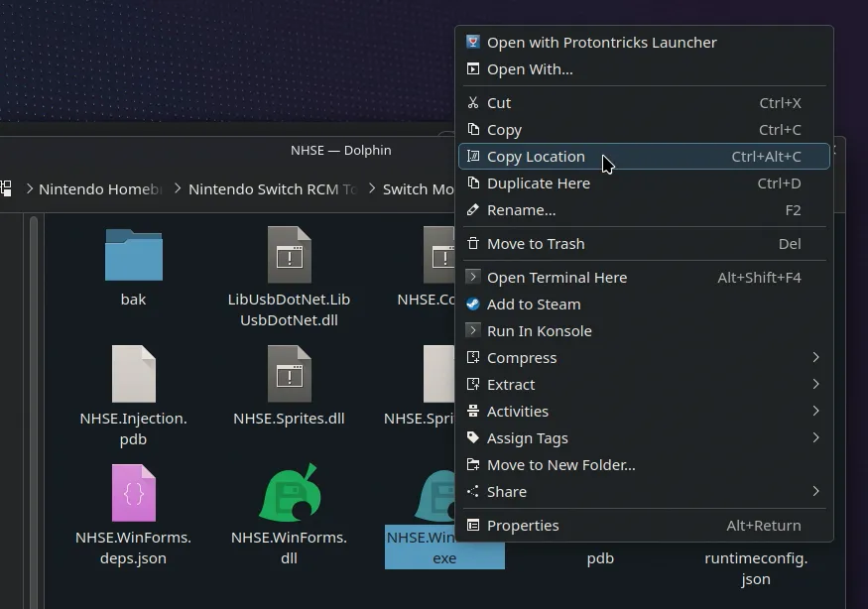Viewport: 868px width, 609px height.
Task: Click the Activities icon
Action: (473, 412)
